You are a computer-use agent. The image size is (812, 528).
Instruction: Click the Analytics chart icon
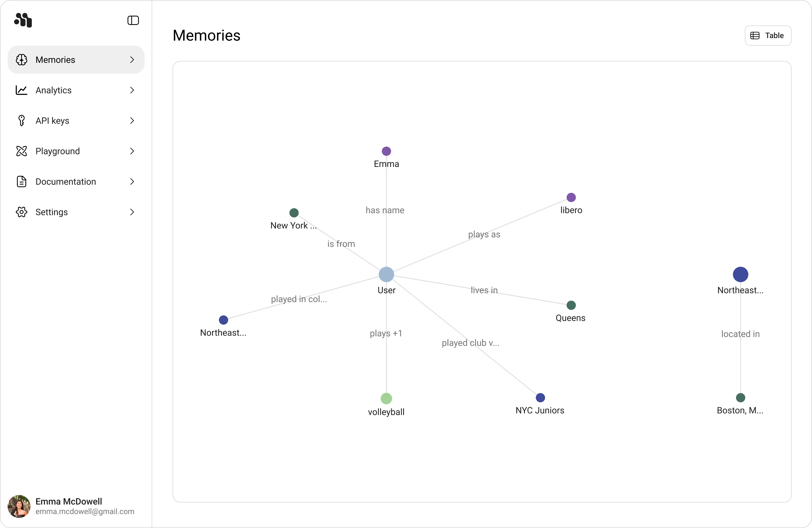[21, 90]
